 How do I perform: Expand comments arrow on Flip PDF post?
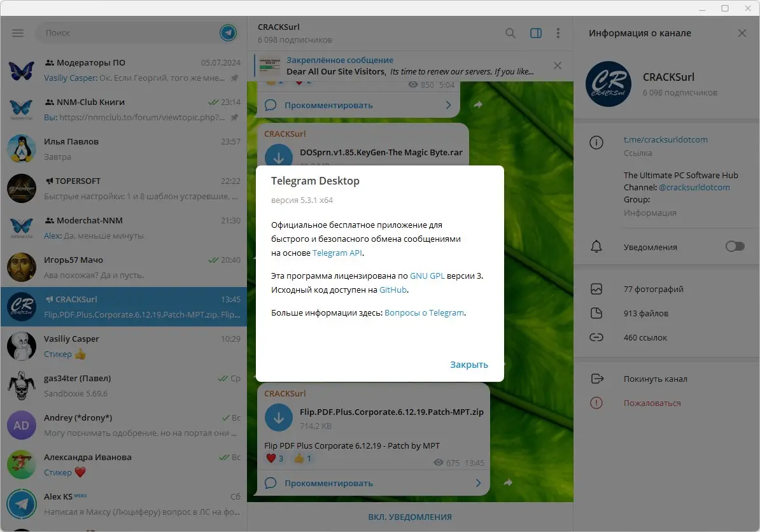479,483
